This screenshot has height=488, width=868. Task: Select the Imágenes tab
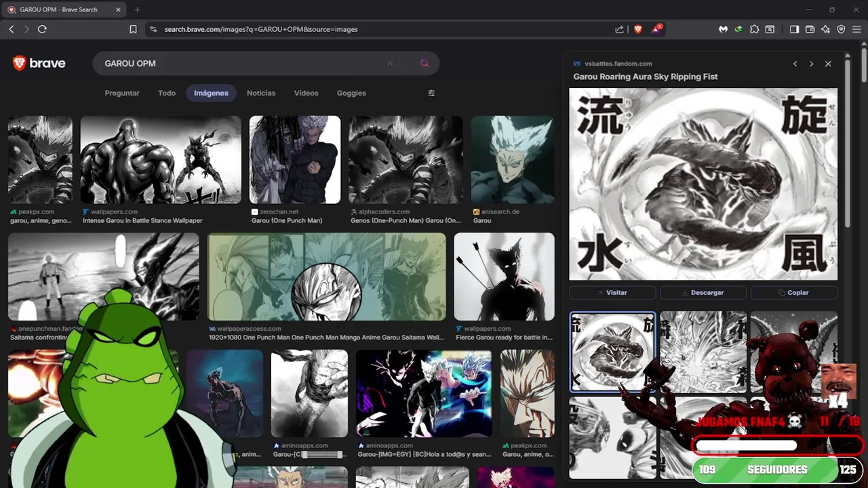click(x=211, y=93)
